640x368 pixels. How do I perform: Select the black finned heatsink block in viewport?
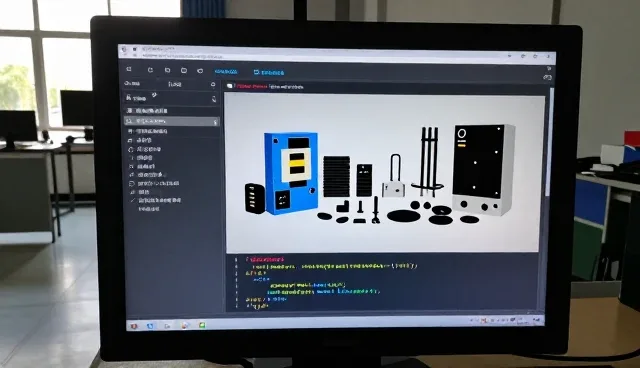coord(336,176)
